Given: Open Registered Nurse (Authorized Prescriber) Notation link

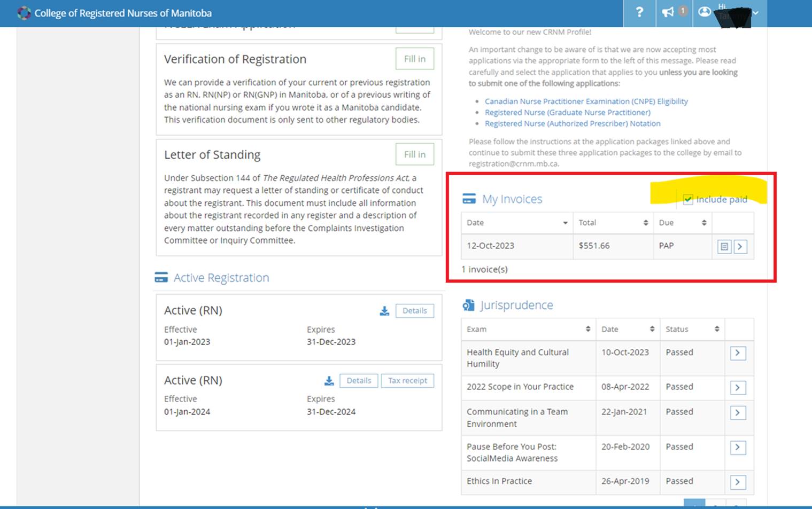Looking at the screenshot, I should tap(572, 123).
